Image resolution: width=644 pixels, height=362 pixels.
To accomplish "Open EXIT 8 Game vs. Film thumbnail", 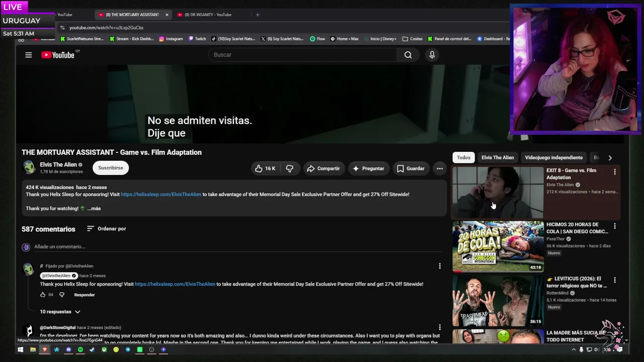I will 498,193.
